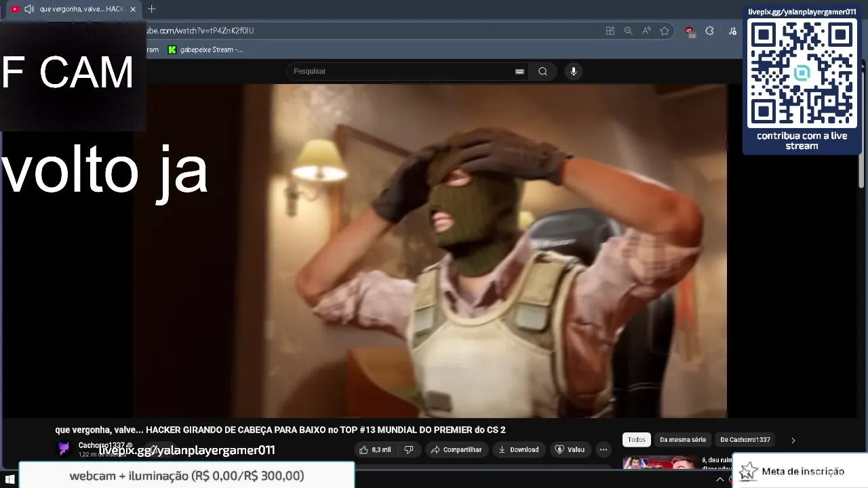Expand system tray hidden icons chevron
The height and width of the screenshot is (488, 868).
719,479
